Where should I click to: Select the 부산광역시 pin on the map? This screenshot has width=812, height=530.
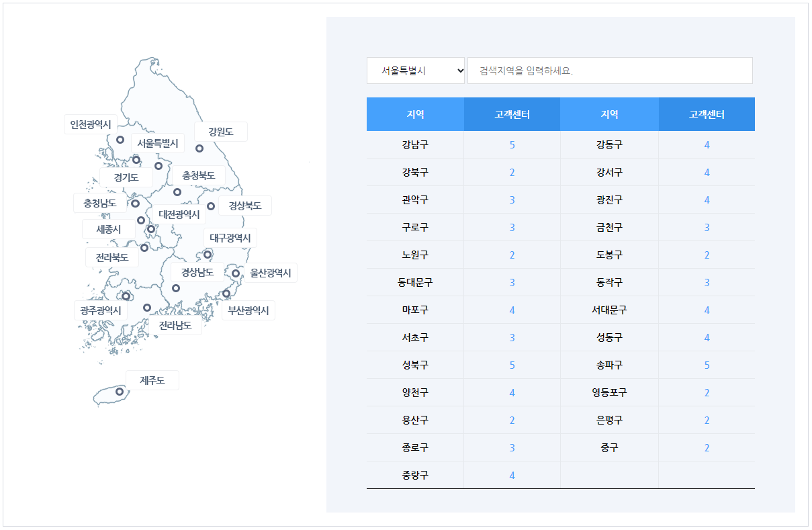tap(226, 294)
